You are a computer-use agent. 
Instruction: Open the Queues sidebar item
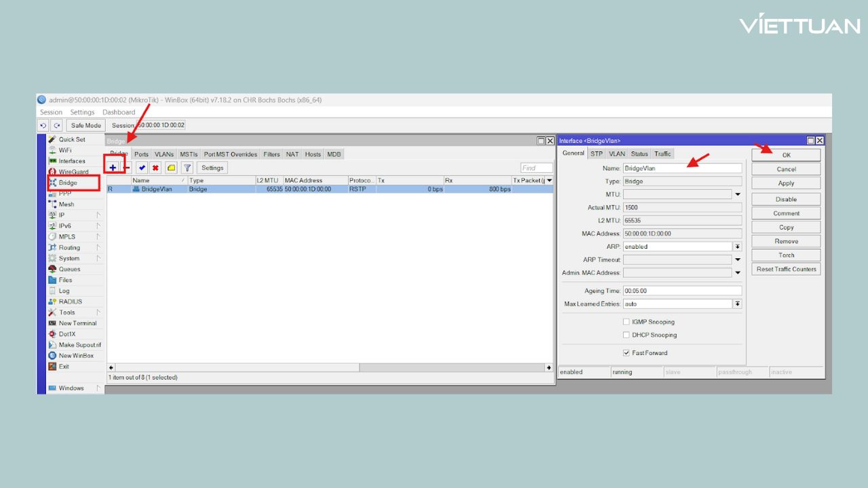pos(69,269)
